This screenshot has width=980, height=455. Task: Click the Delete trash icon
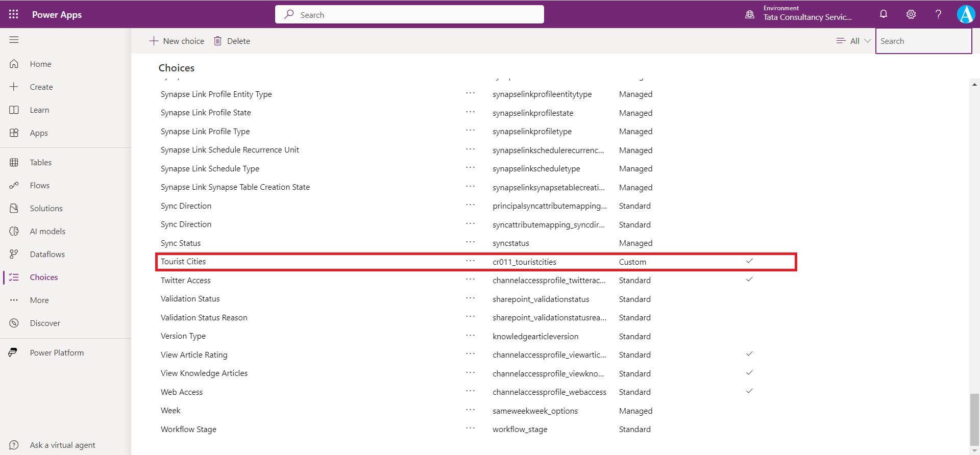[218, 41]
